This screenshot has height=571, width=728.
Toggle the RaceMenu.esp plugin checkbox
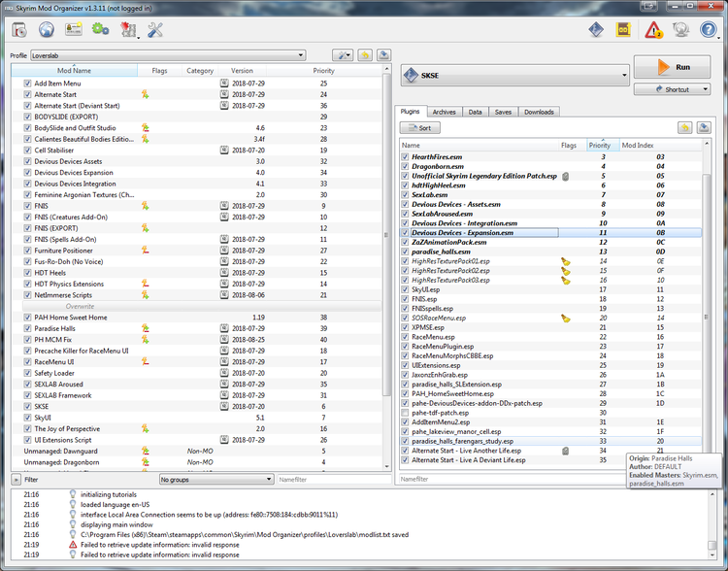point(405,337)
